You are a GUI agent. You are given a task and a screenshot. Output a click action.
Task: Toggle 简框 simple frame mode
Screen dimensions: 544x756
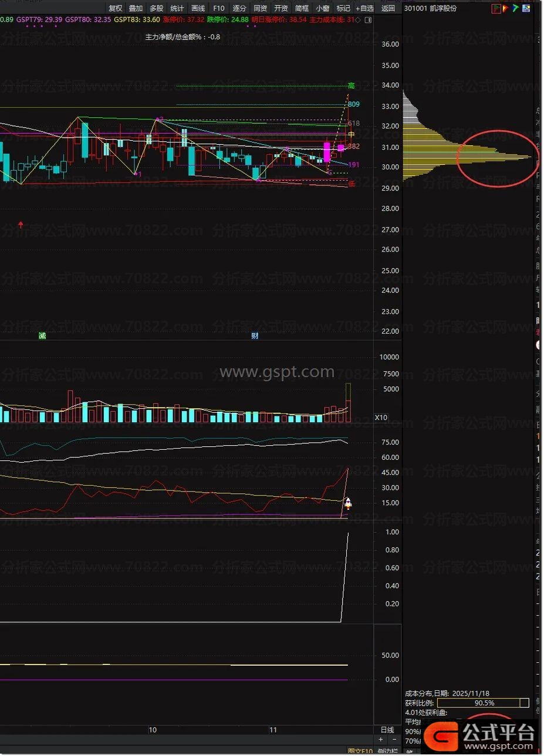click(302, 8)
